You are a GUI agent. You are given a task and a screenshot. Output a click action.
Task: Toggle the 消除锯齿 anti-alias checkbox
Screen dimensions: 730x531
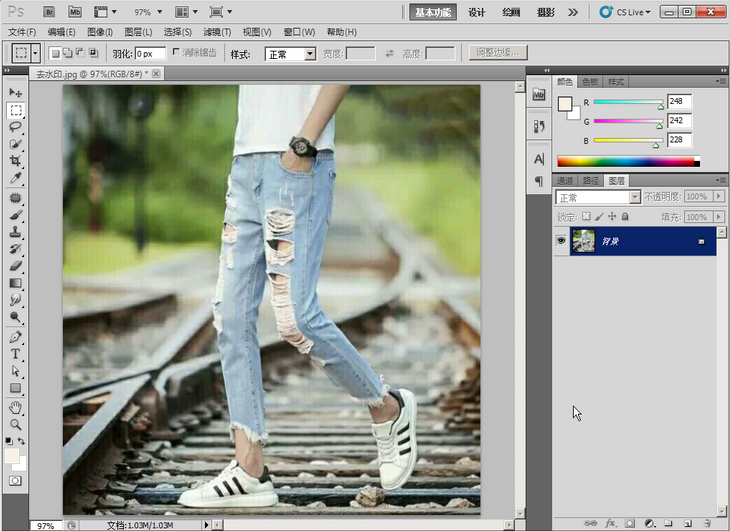[x=177, y=52]
